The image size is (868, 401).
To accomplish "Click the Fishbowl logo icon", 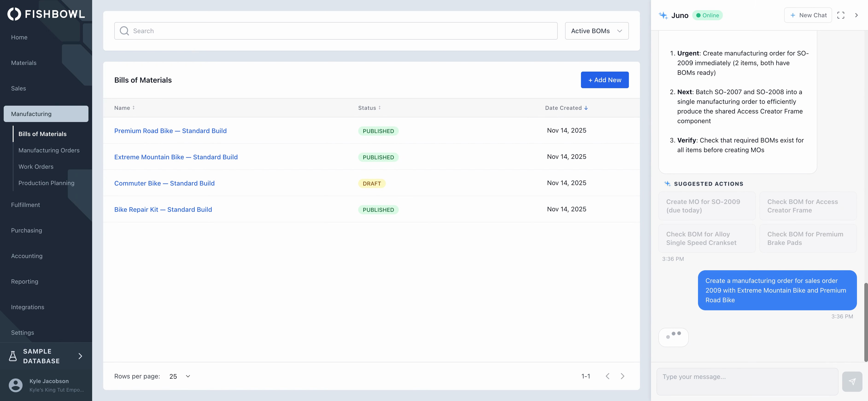I will click(14, 14).
